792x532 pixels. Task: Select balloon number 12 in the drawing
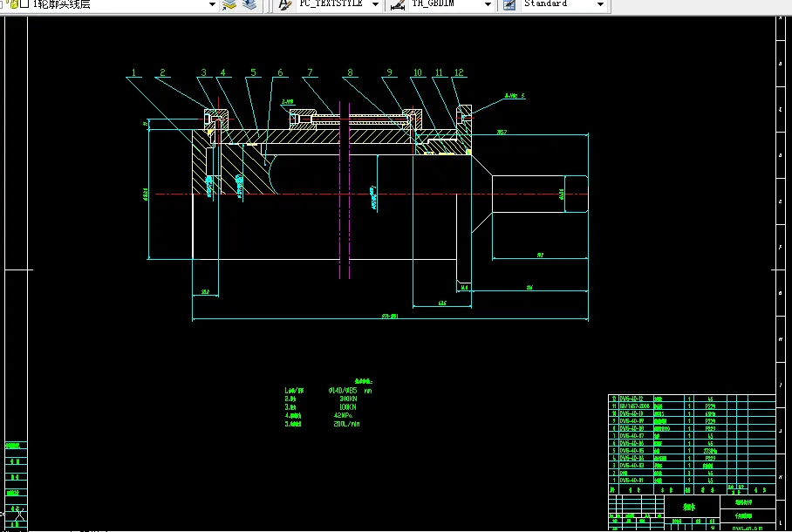[x=459, y=72]
